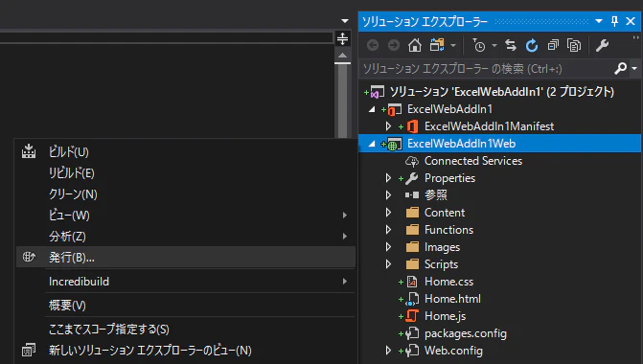
Task: Choose 概要(V) from the context menu
Action: coord(186,305)
